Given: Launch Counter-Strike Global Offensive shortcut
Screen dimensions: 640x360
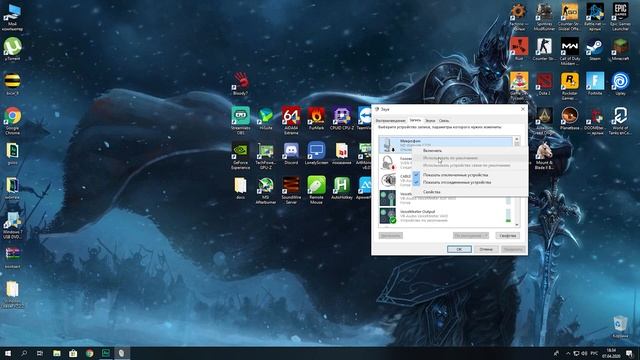Looking at the screenshot, I should tap(569, 16).
